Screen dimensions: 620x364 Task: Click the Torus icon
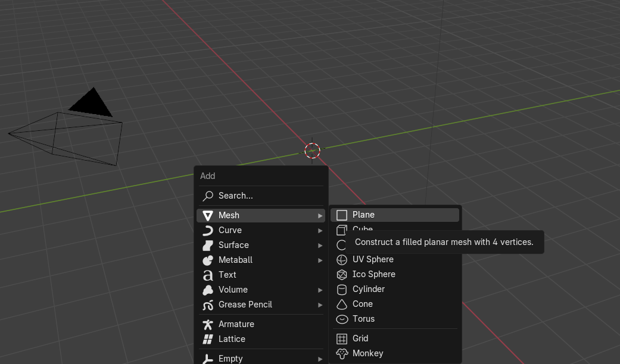pos(342,319)
